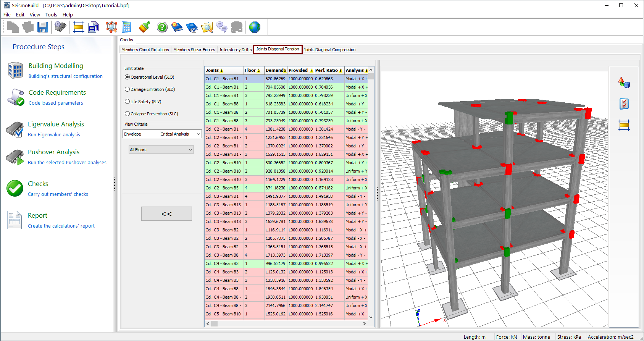The width and height of the screenshot is (644, 341).
Task: Select the Col. C2 - Beam B10 floor 1 row
Action: (x=223, y=163)
